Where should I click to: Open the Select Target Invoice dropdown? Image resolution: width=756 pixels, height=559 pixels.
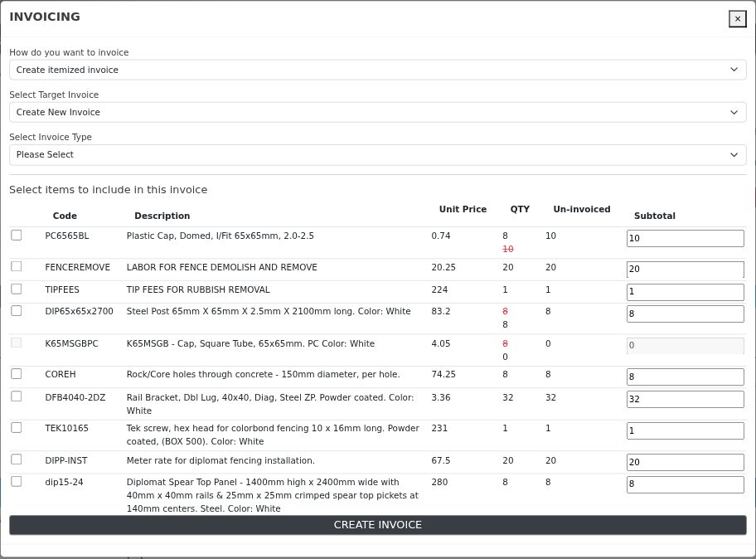pyautogui.click(x=377, y=112)
